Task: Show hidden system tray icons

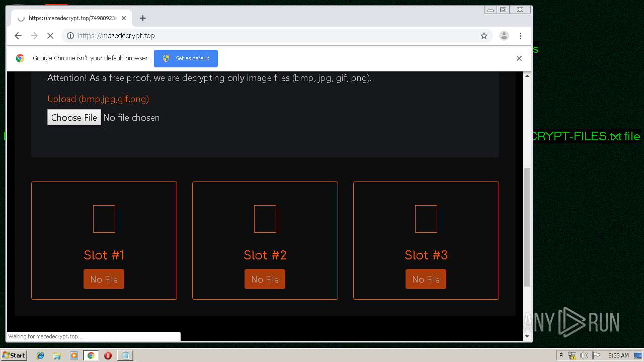Action: [561, 355]
